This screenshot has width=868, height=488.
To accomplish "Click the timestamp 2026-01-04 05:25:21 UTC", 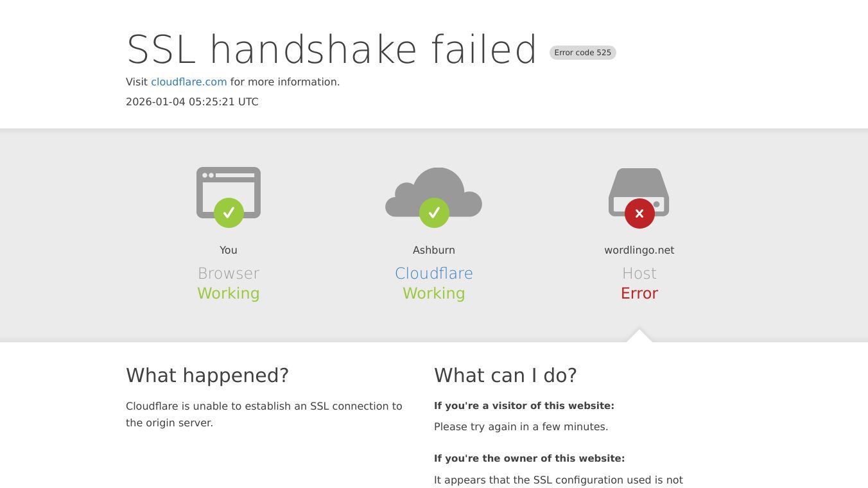I will [192, 102].
